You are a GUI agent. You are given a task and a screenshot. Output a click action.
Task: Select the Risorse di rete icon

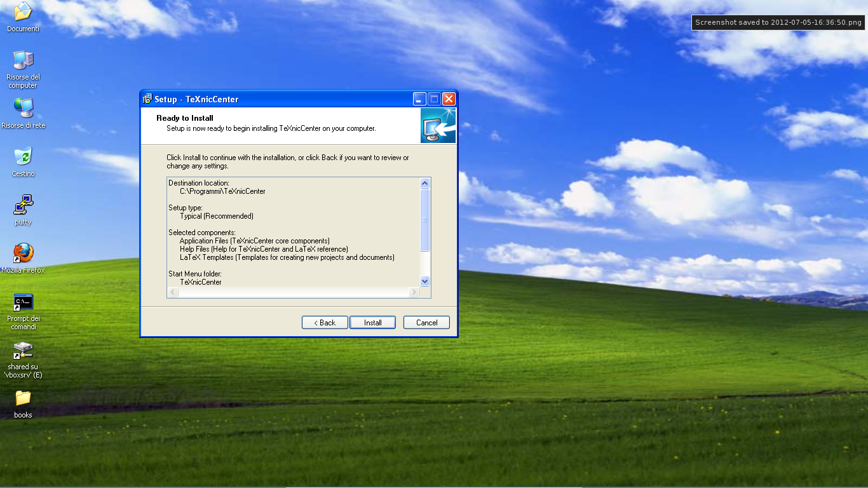pyautogui.click(x=23, y=113)
